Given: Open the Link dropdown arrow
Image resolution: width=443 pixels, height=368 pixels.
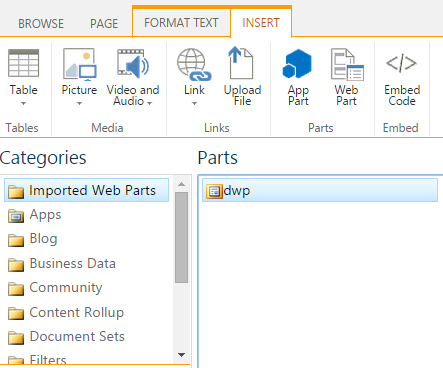Looking at the screenshot, I should [194, 104].
